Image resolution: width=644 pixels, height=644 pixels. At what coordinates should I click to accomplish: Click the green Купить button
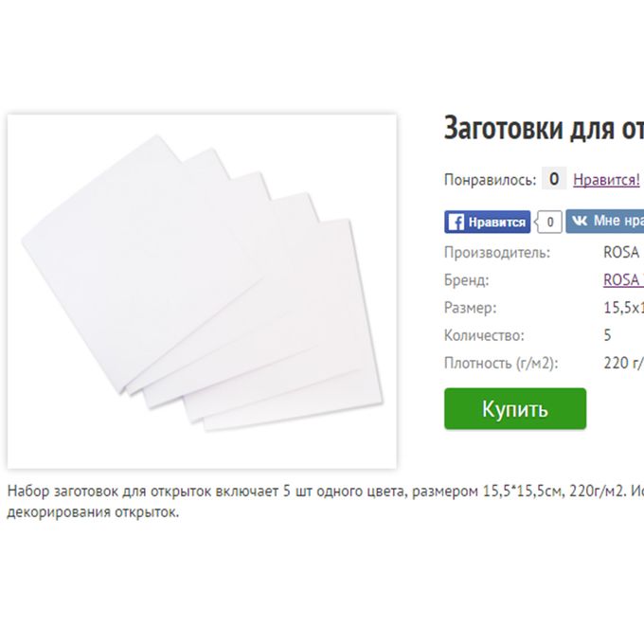[x=515, y=409]
